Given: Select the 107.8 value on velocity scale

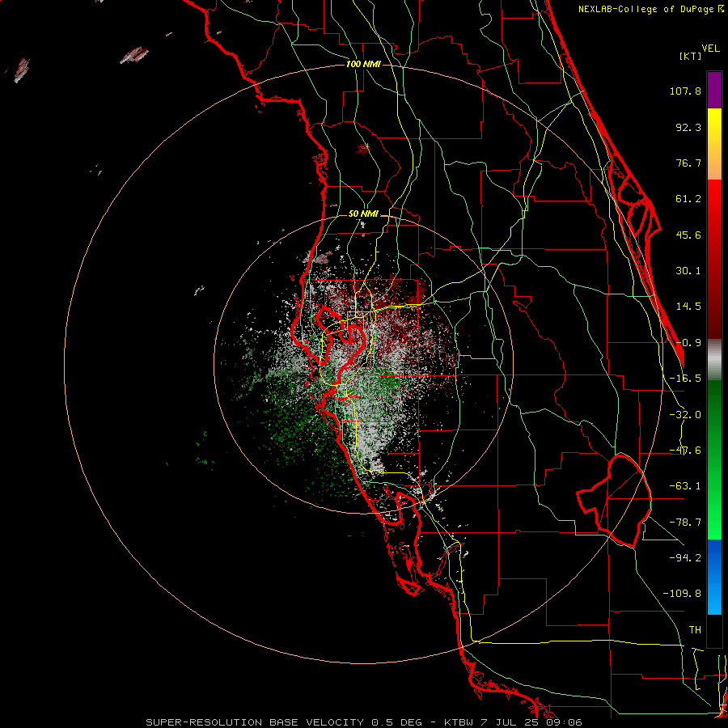Looking at the screenshot, I should tap(685, 91).
